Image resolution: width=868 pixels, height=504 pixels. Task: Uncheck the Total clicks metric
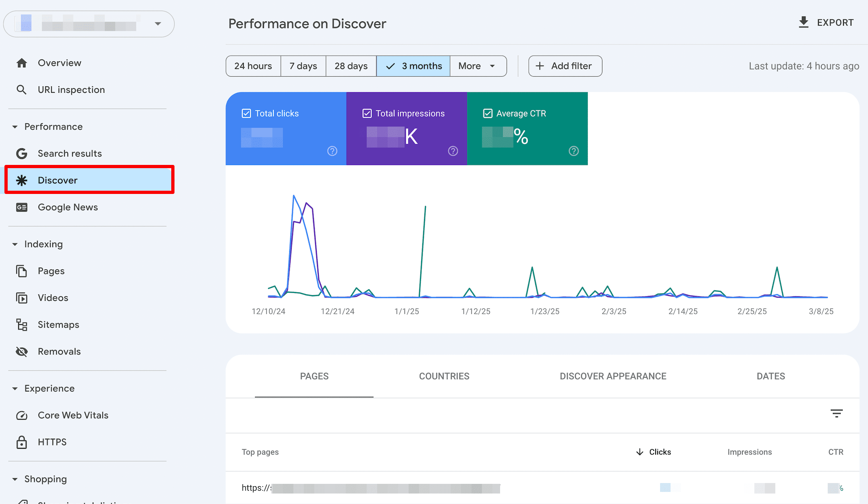246,113
